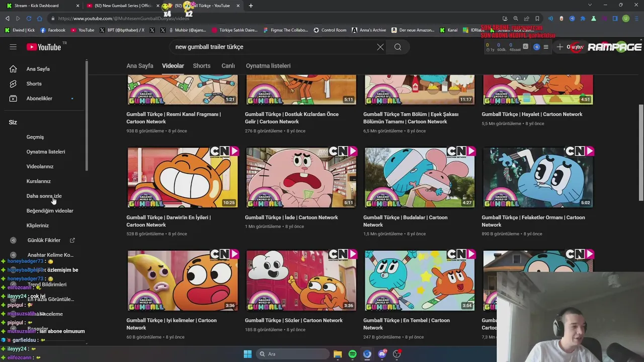The image size is (644, 362).
Task: Open a new browser tab with plus
Action: (251, 6)
